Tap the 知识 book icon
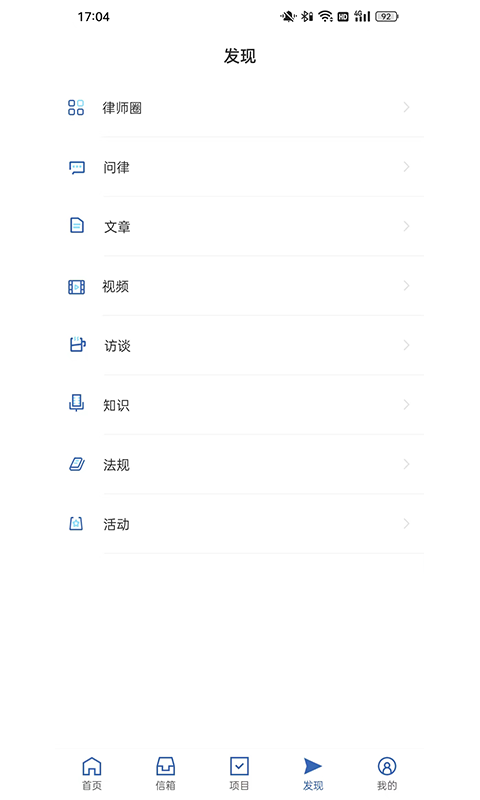Image resolution: width=480 pixels, height=800 pixels. pos(77,403)
